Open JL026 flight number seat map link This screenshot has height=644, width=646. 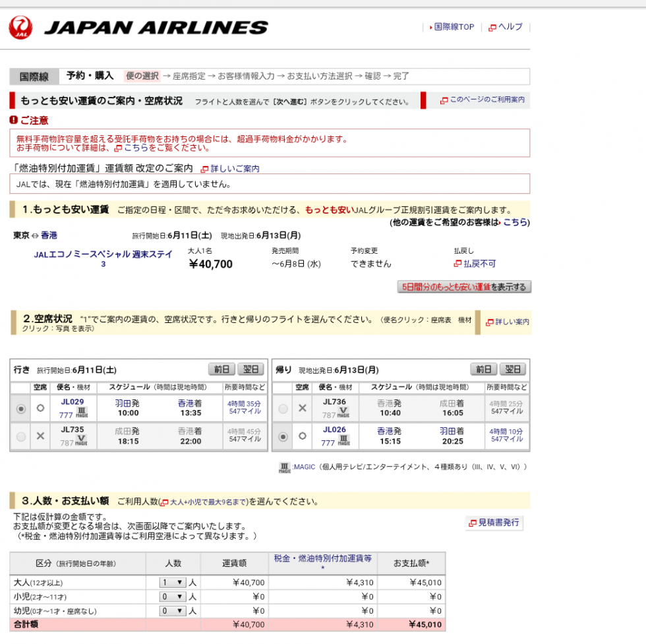point(335,429)
